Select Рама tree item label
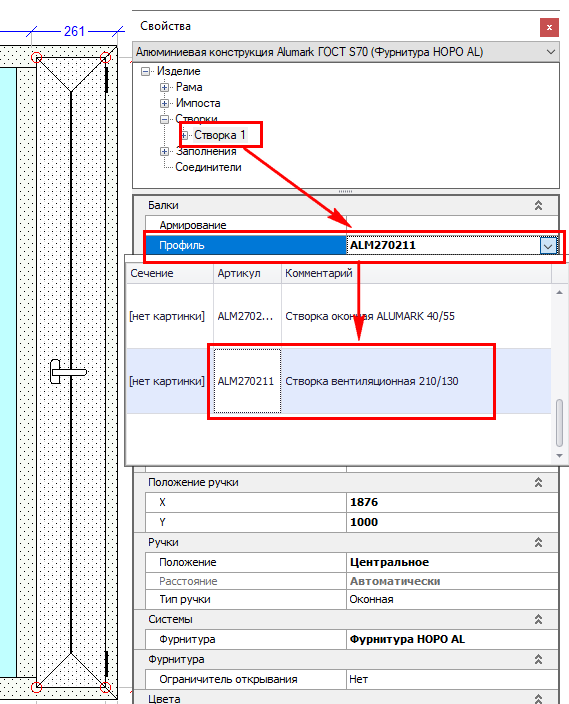This screenshot has width=569, height=704. point(189,87)
